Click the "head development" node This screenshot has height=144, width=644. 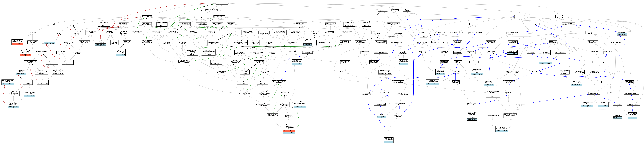[x=534, y=24]
